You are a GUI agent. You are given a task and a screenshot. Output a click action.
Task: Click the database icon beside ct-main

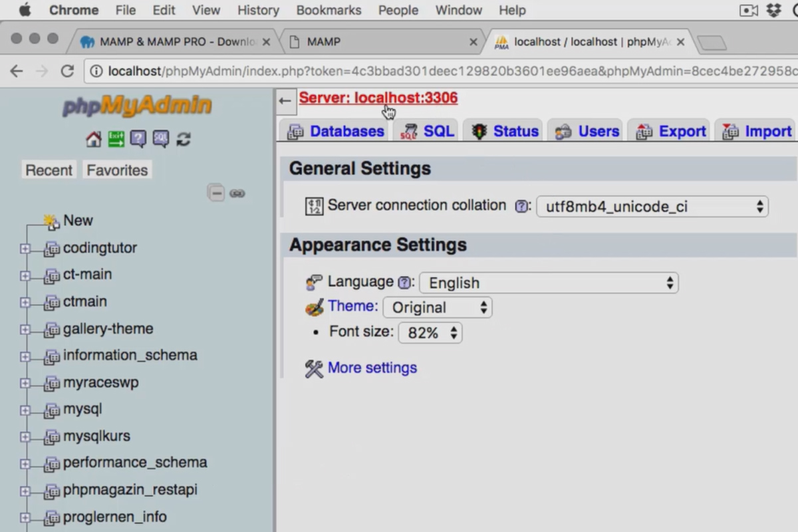52,276
